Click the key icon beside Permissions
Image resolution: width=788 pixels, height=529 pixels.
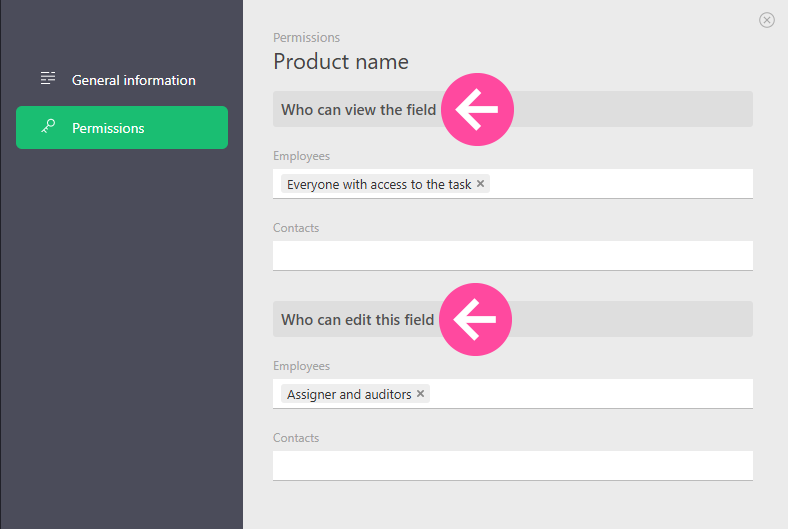point(47,127)
